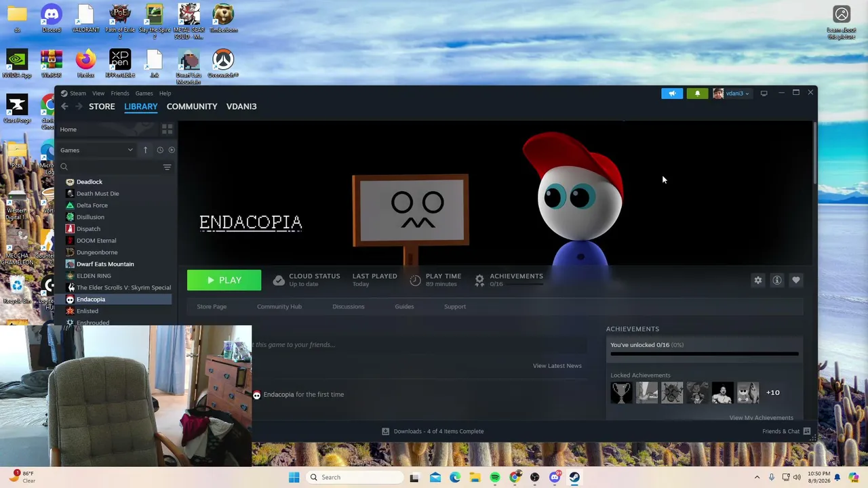Switch to the COMMUNITY tab
868x488 pixels.
[192, 106]
